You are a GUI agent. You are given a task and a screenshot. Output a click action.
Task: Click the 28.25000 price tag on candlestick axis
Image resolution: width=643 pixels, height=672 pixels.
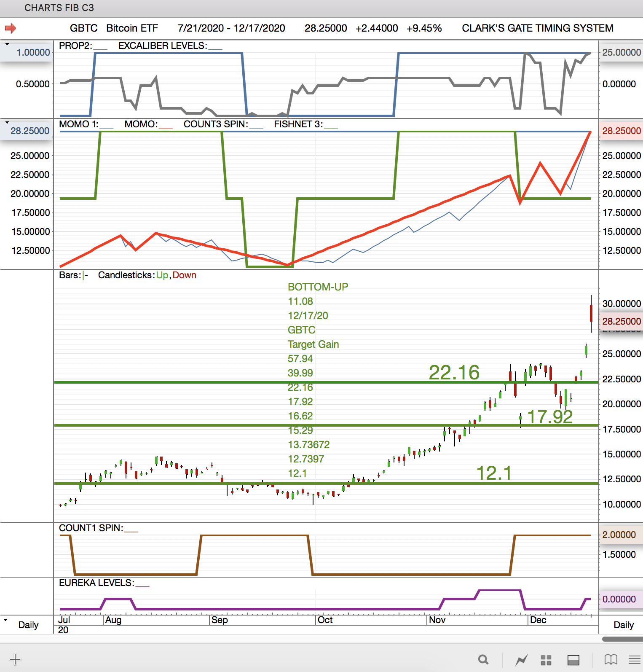point(621,321)
